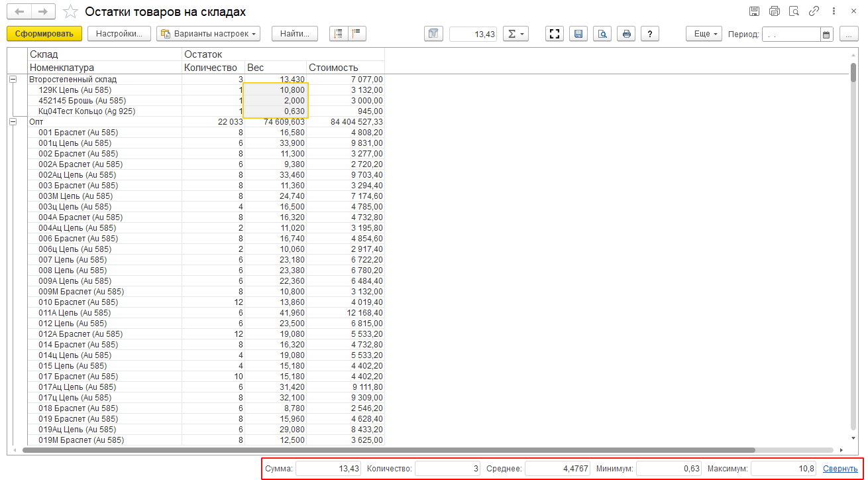
Task: Click the title bar save icon
Action: point(754,11)
